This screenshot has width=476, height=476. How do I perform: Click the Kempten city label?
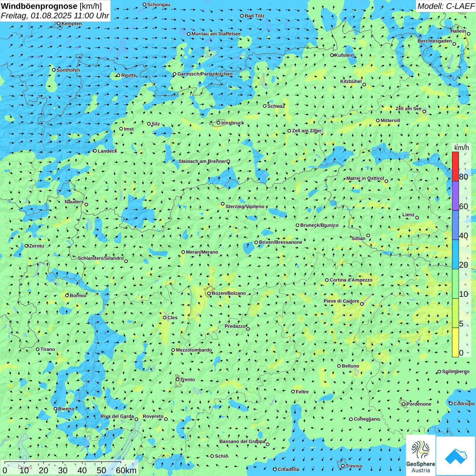pyautogui.click(x=72, y=23)
